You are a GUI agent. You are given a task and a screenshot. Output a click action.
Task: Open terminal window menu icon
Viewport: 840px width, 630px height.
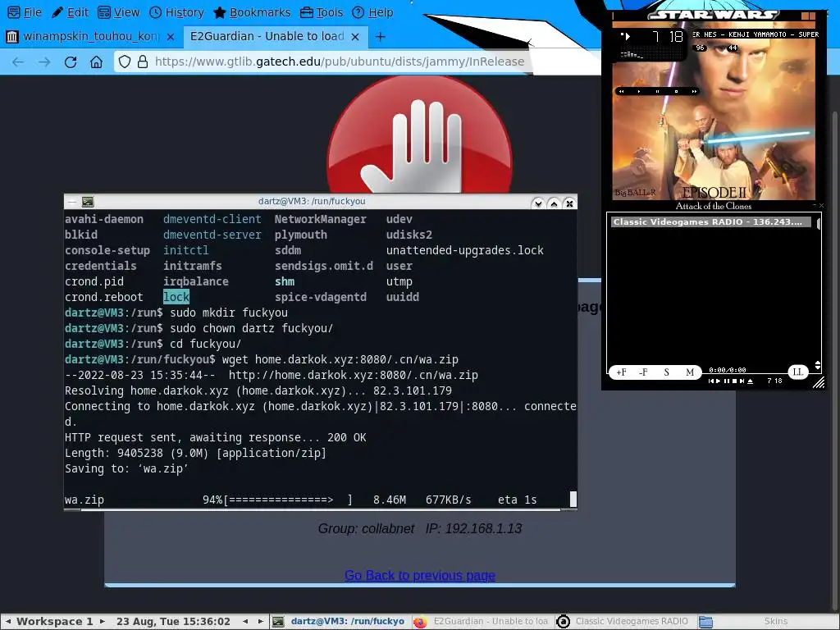pos(88,202)
